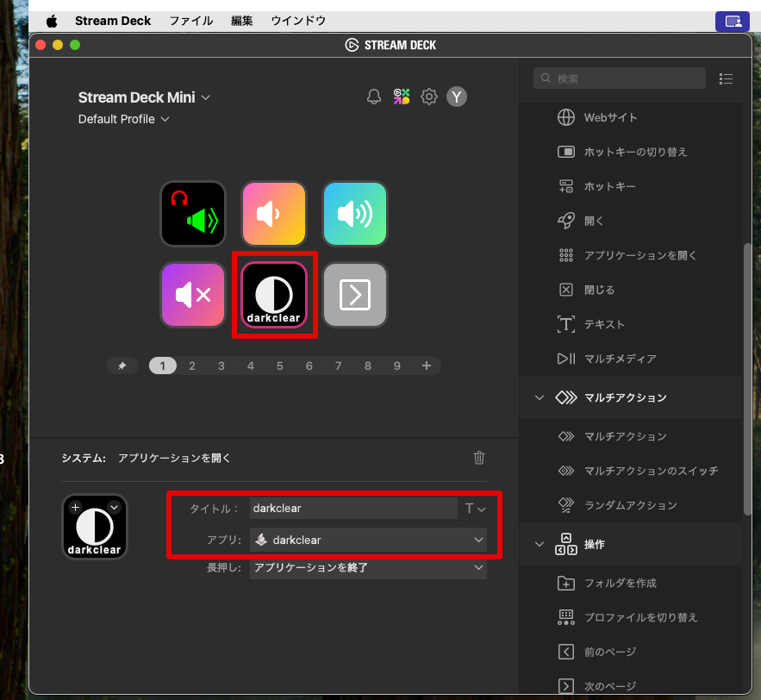Open the title font T dropdown
Image resolution: width=761 pixels, height=700 pixels.
(475, 509)
